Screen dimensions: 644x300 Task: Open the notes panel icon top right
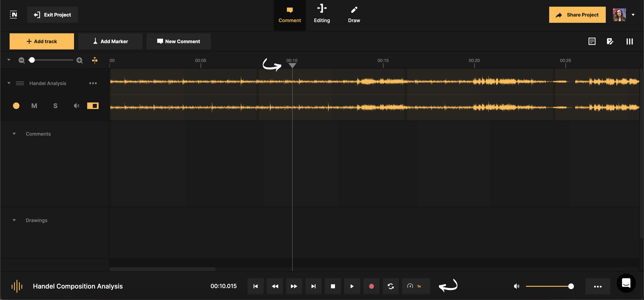[x=592, y=41]
